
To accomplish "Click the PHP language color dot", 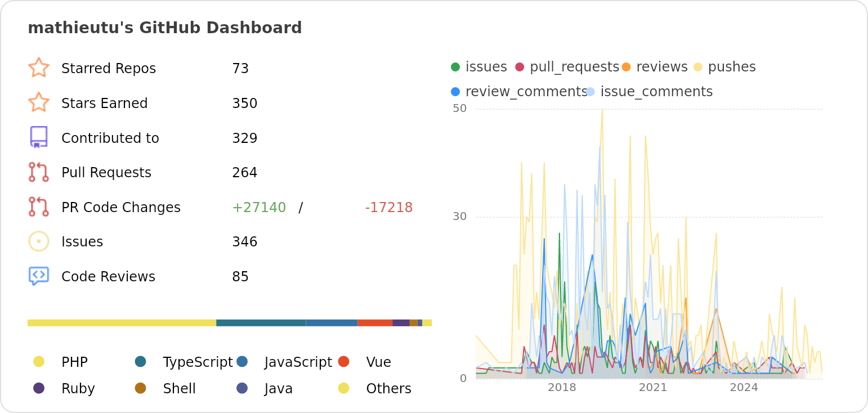I will (39, 362).
